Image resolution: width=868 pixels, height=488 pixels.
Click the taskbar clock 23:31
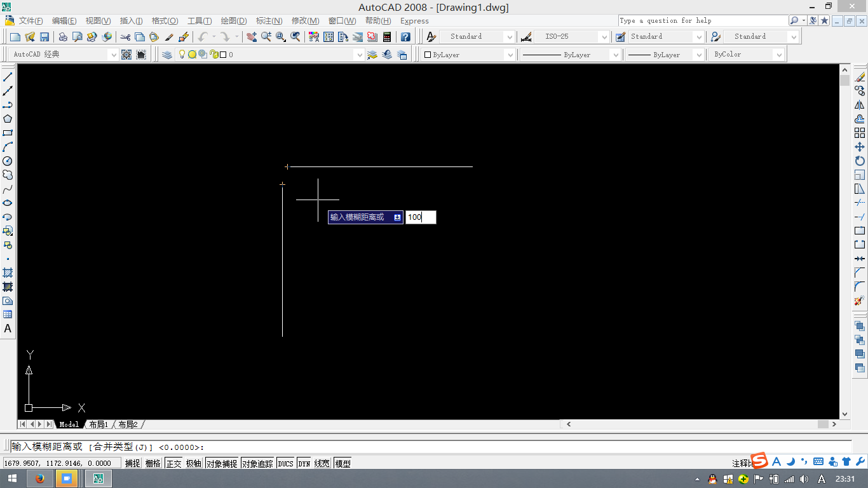point(844,478)
